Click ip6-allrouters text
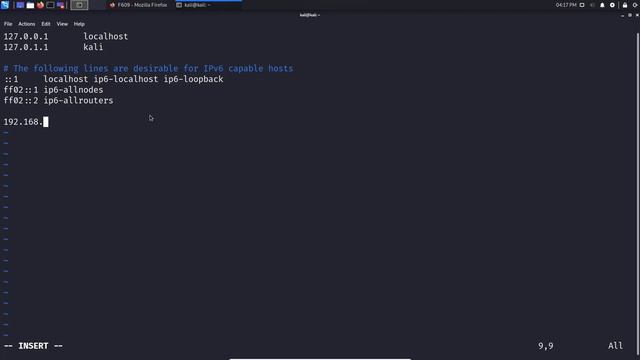The image size is (640, 360). point(78,100)
